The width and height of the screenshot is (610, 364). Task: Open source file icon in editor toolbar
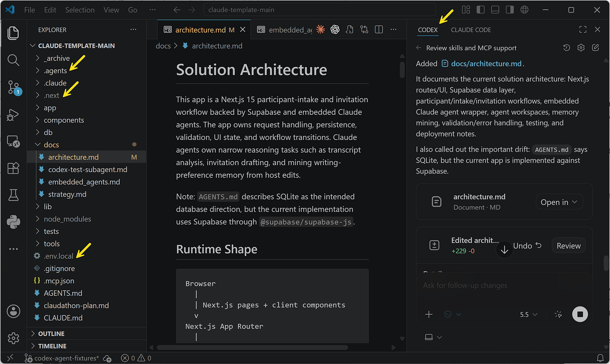tap(350, 29)
